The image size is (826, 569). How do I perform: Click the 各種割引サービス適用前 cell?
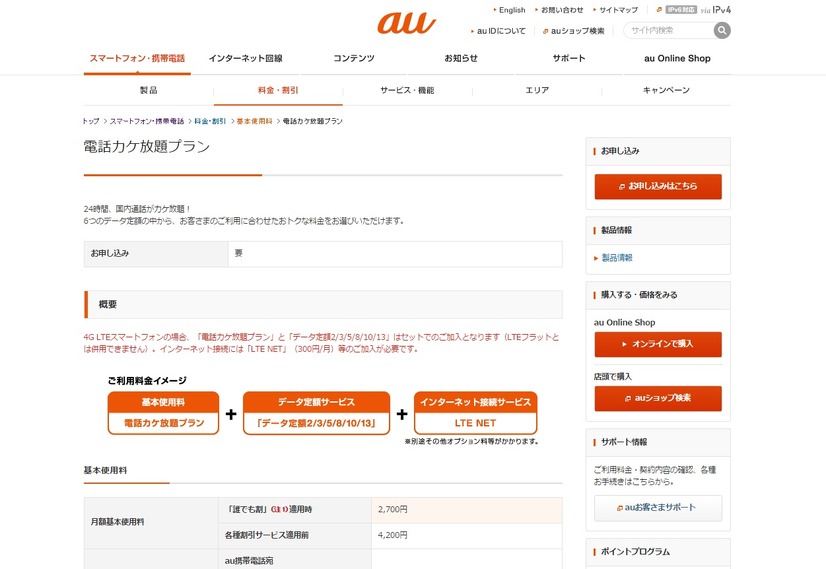click(295, 535)
